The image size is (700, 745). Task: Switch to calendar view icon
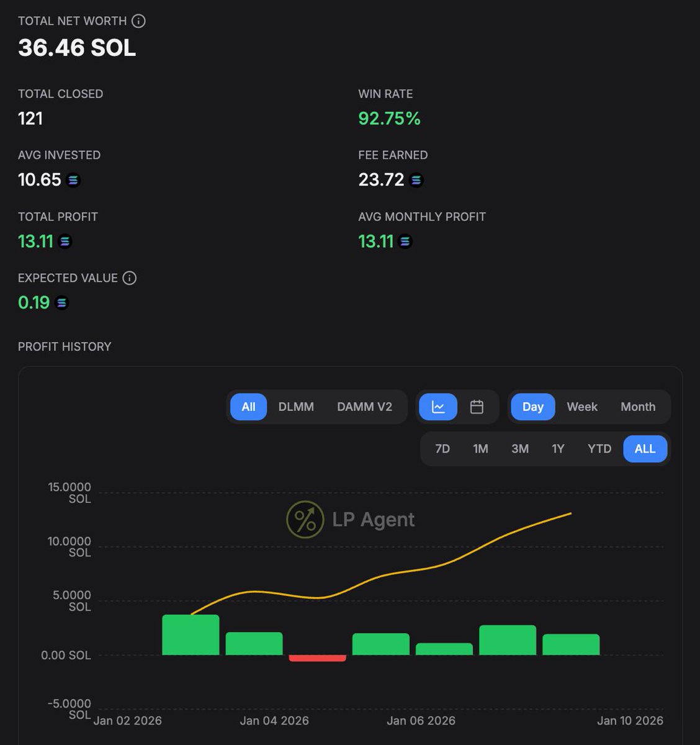tap(477, 407)
